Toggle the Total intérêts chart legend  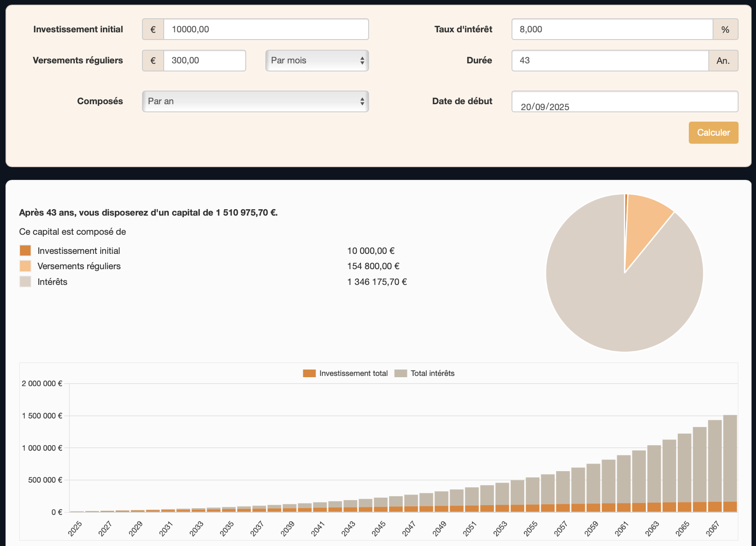click(x=424, y=373)
